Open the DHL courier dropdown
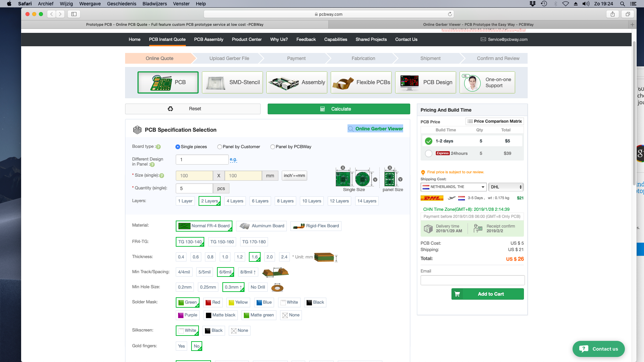This screenshot has width=644, height=362. coord(506,187)
